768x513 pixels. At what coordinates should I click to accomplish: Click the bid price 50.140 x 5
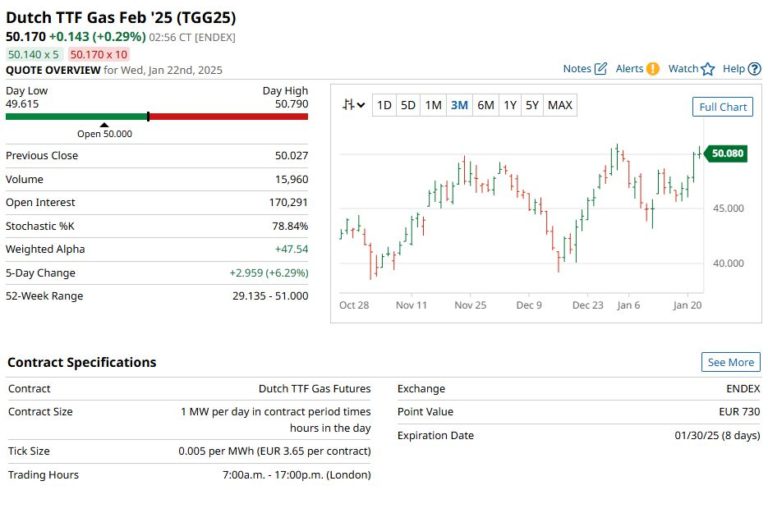[33, 54]
